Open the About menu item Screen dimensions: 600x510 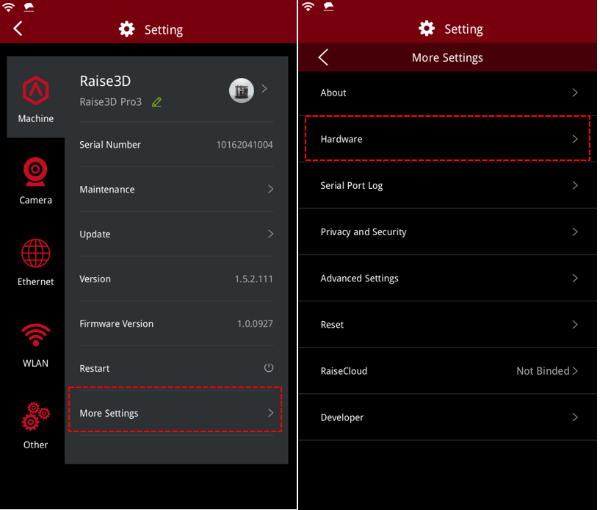(448, 93)
